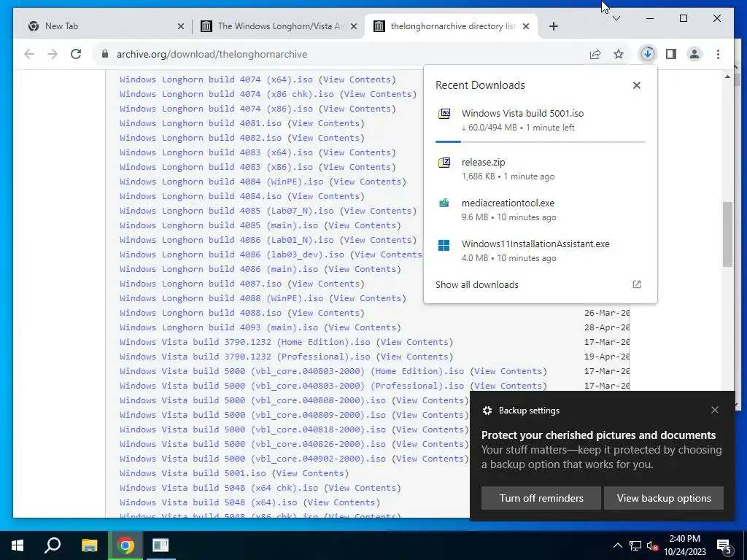The width and height of the screenshot is (747, 560).
Task: Open Windows Longhorn build 4074 (x64).iso link
Action: [216, 79]
